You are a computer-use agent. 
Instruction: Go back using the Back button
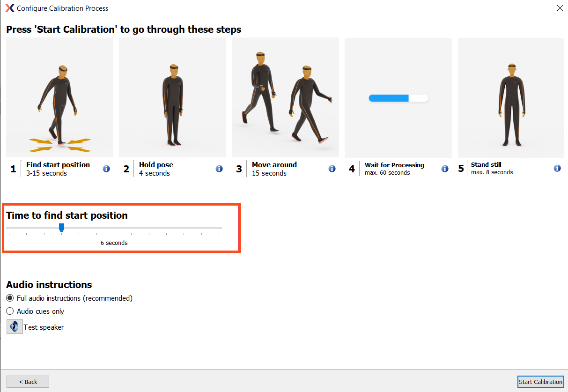click(28, 382)
